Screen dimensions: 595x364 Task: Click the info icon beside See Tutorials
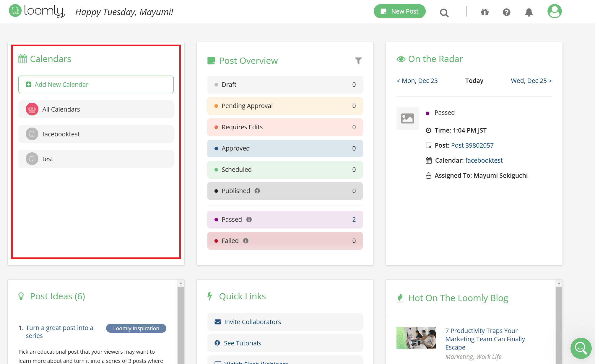pos(217,343)
